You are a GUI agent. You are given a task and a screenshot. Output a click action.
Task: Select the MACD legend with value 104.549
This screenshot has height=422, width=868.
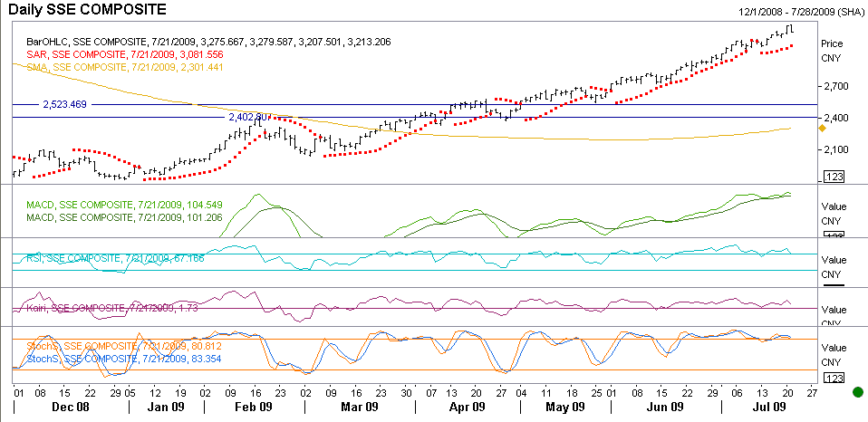[126, 206]
